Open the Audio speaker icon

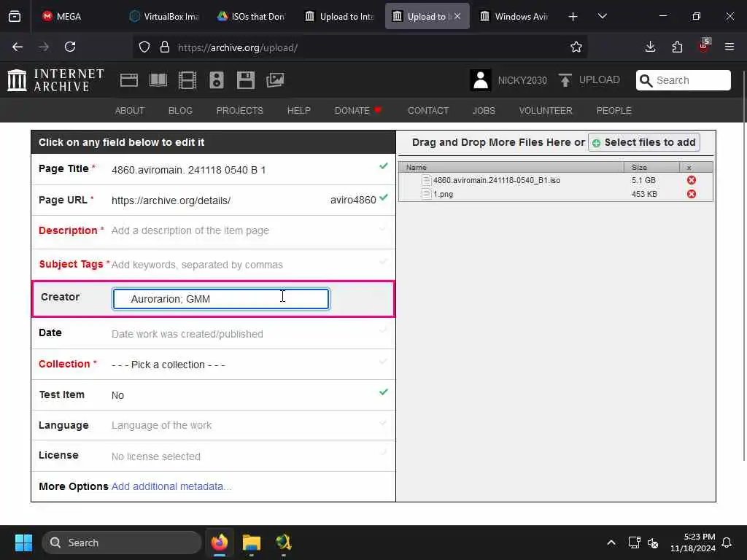coord(216,80)
